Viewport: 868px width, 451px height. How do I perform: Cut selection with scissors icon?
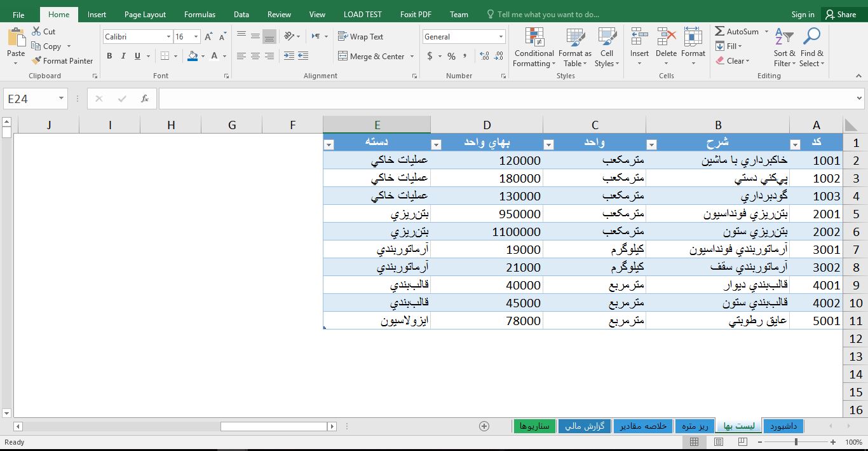click(43, 31)
